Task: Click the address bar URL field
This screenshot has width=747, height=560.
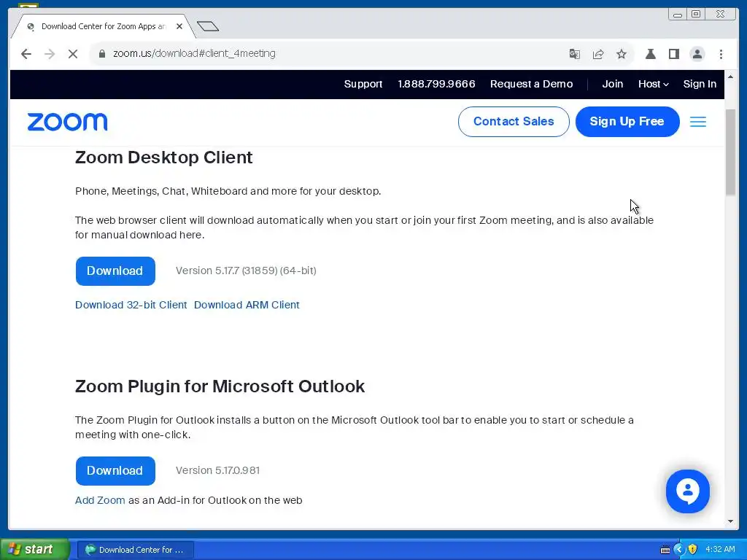Action: (329, 54)
